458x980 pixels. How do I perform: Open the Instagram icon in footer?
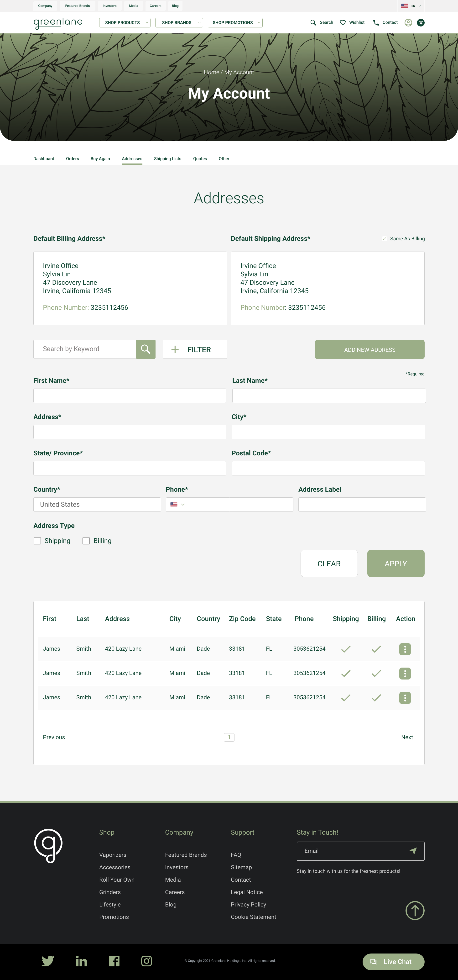(147, 961)
